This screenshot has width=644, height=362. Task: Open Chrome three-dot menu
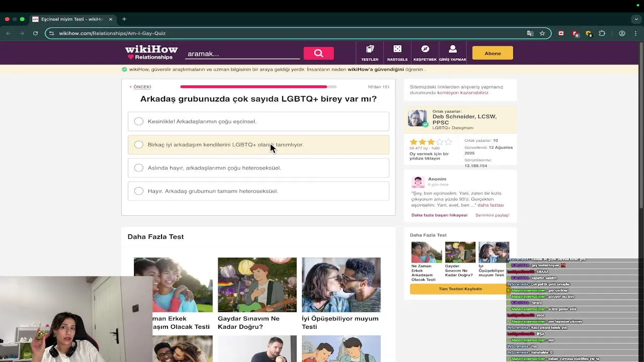pyautogui.click(x=635, y=33)
